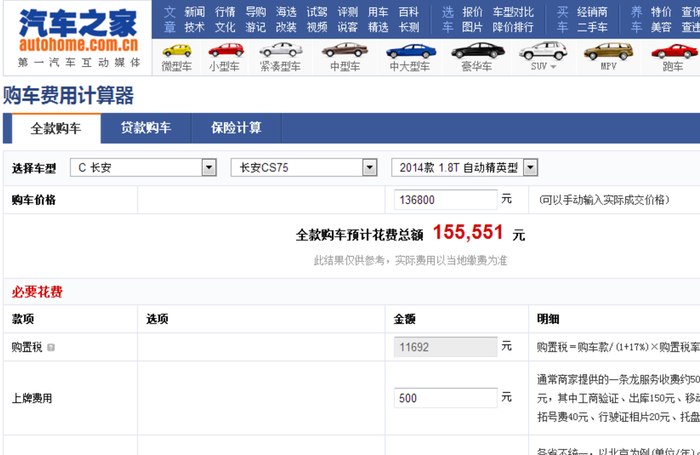This screenshot has height=455, width=700.
Task: Open the 文化 navigation link
Action: point(225,27)
